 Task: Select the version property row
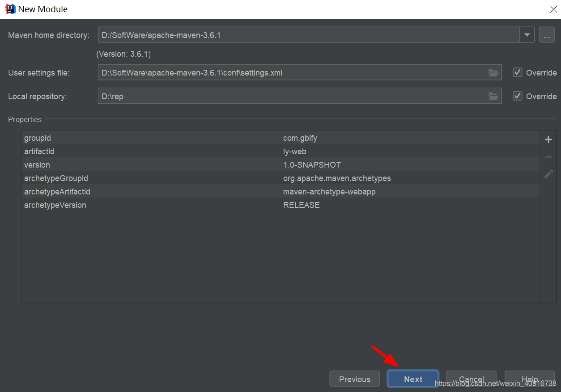(x=280, y=165)
